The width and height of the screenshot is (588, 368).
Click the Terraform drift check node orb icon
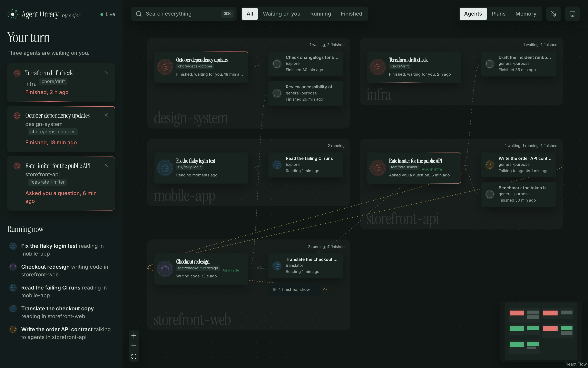(x=378, y=67)
